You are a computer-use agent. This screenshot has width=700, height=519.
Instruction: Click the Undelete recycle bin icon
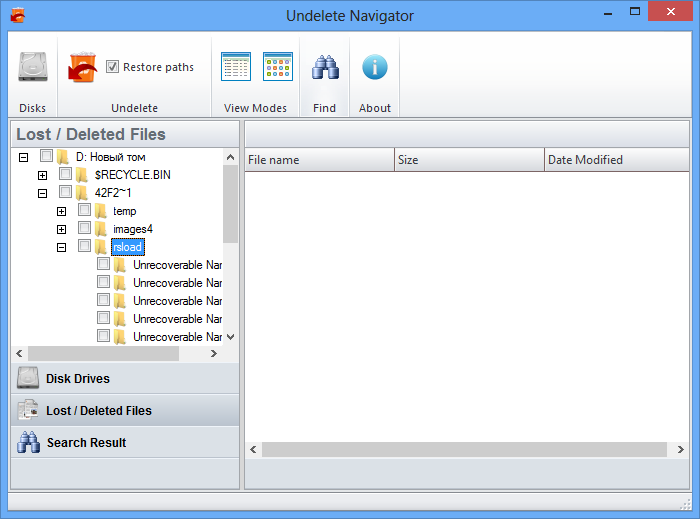(83, 67)
